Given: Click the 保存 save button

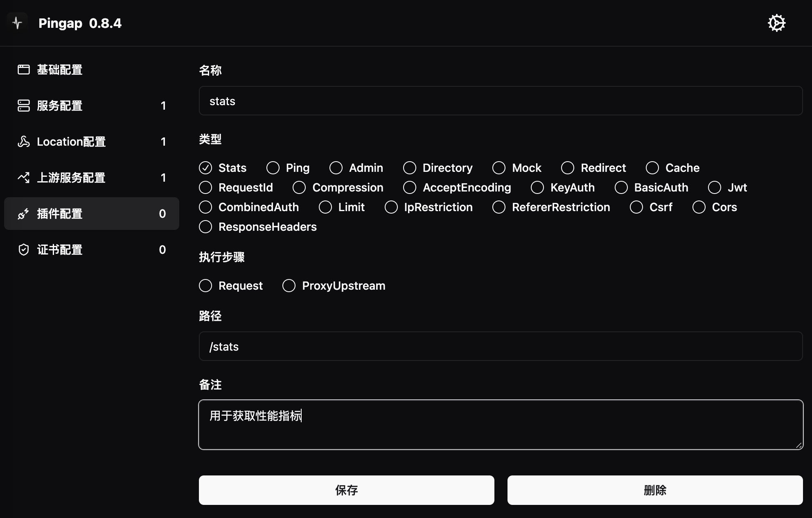Looking at the screenshot, I should point(347,490).
